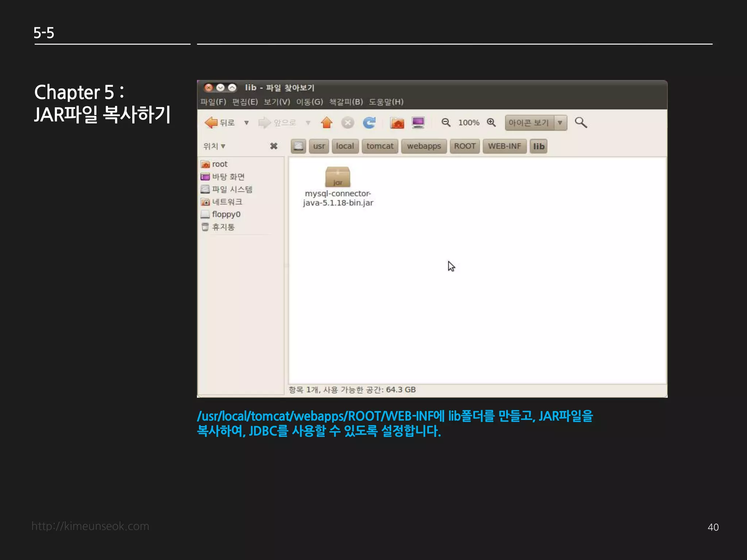Click the 100% zoom level label
Image resolution: width=747 pixels, height=560 pixels.
pyautogui.click(x=469, y=123)
